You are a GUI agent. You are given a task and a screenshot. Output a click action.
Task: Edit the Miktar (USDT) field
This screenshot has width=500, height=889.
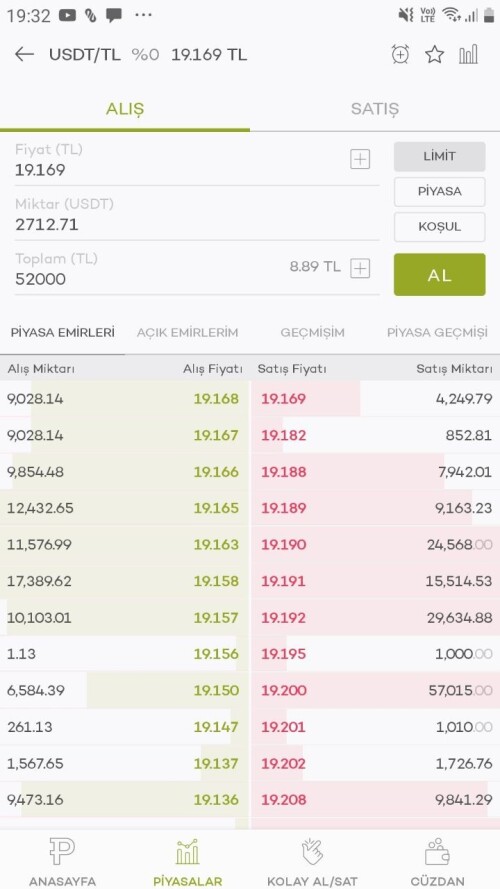(197, 215)
